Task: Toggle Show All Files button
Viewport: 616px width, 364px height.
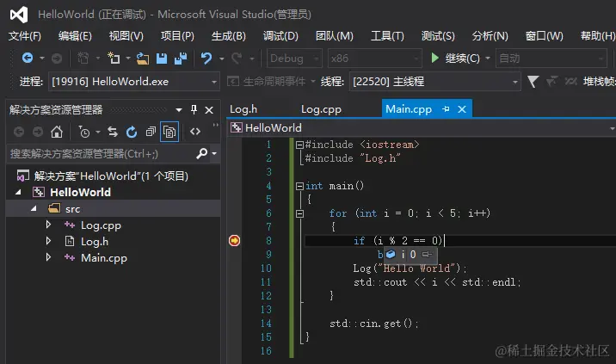Action: (x=169, y=132)
